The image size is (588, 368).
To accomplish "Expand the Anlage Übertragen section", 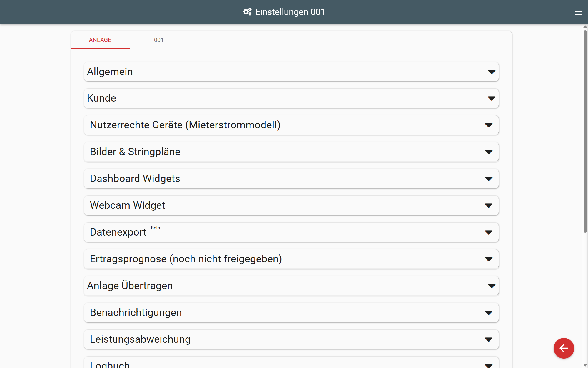I will (291, 286).
